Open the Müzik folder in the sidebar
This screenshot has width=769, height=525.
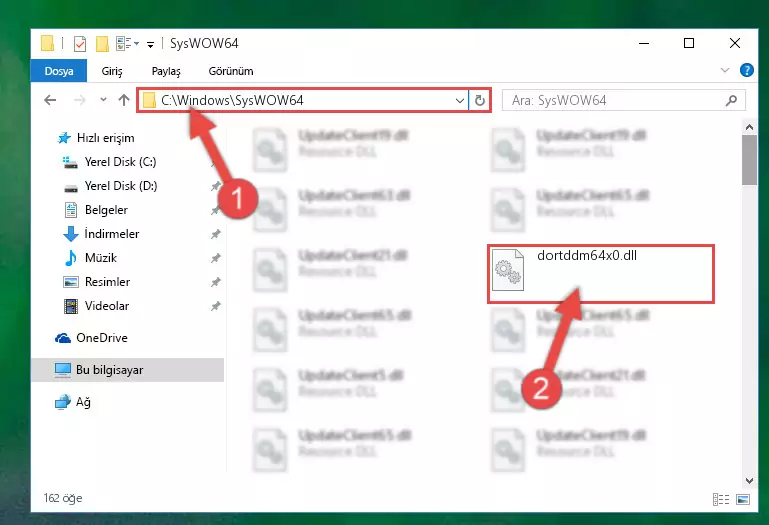click(x=101, y=258)
